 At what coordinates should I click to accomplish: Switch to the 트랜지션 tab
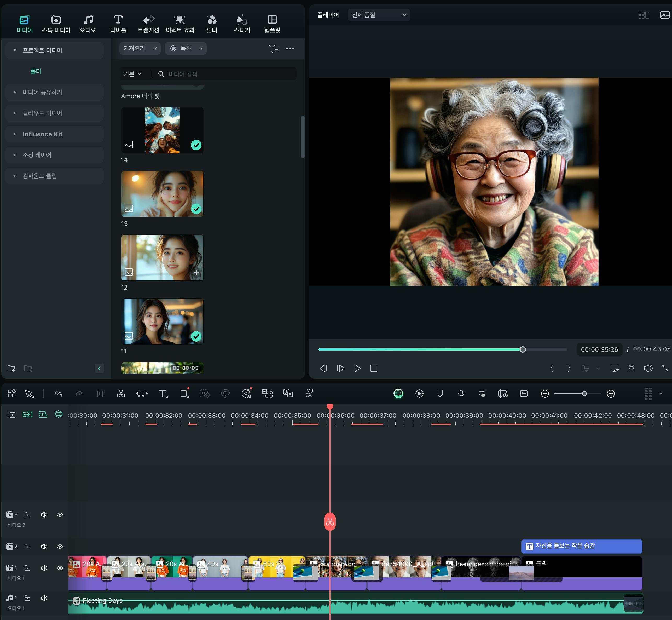(148, 24)
